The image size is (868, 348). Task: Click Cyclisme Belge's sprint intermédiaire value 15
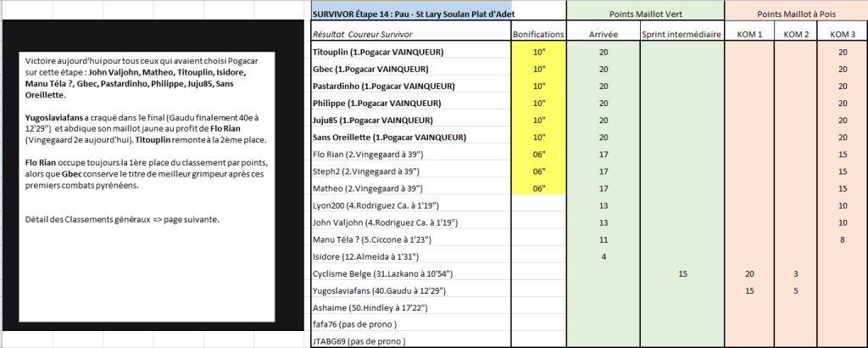[682, 273]
